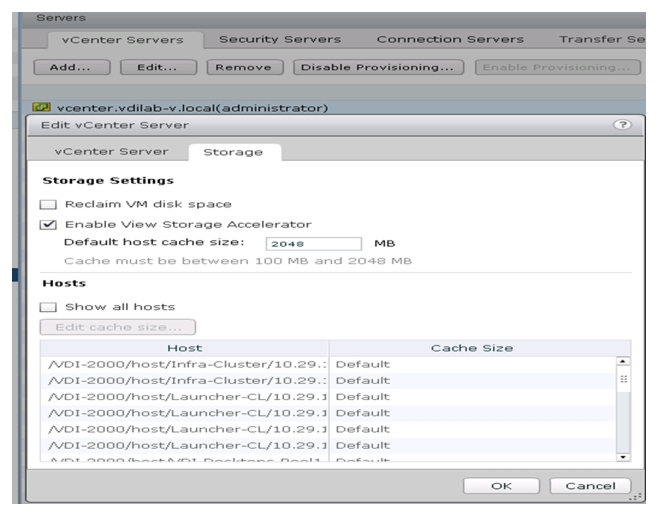
Task: Click Default cache size of fourth Launcher-CL row
Action: [363, 446]
